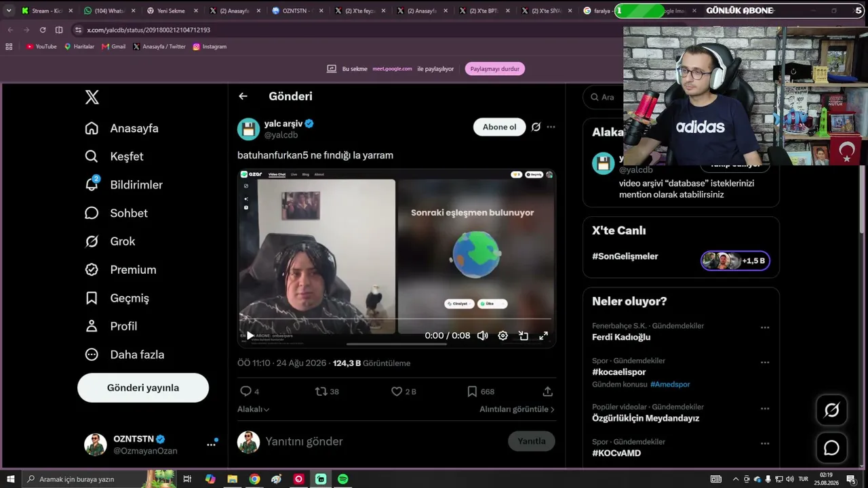The height and width of the screenshot is (488, 868).
Task: Open Bildirimler notifications
Action: pyautogui.click(x=123, y=184)
